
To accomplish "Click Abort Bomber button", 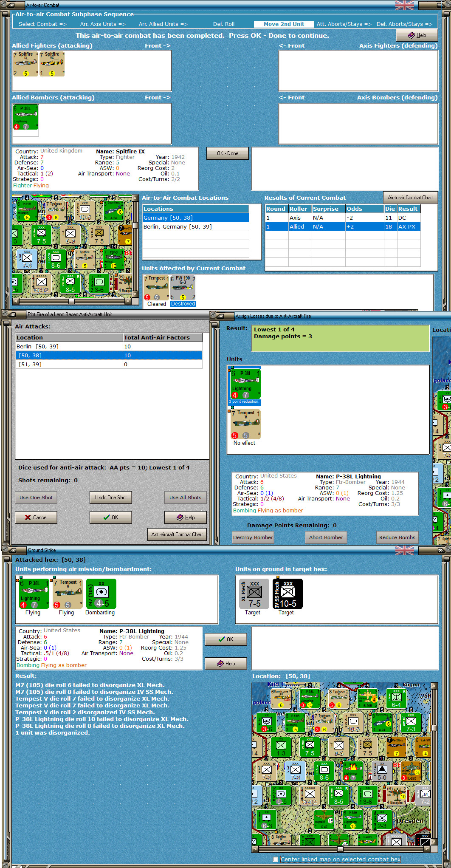I will click(x=326, y=537).
